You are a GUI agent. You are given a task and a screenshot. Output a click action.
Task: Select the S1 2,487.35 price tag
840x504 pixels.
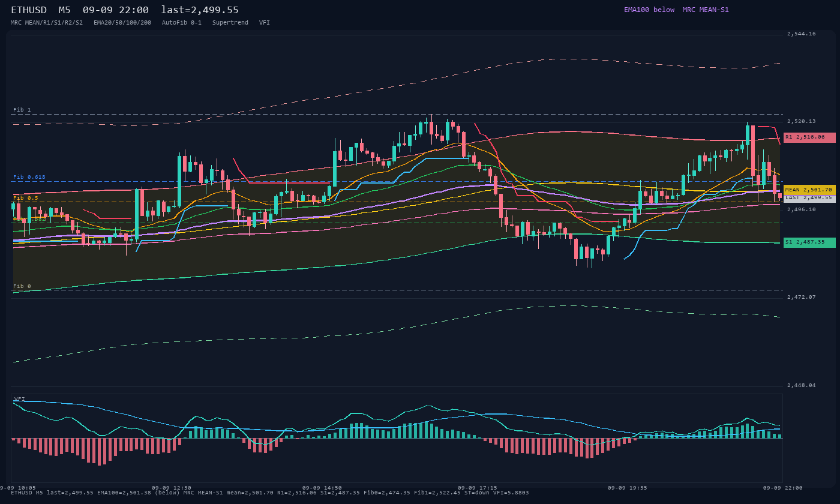coord(809,242)
